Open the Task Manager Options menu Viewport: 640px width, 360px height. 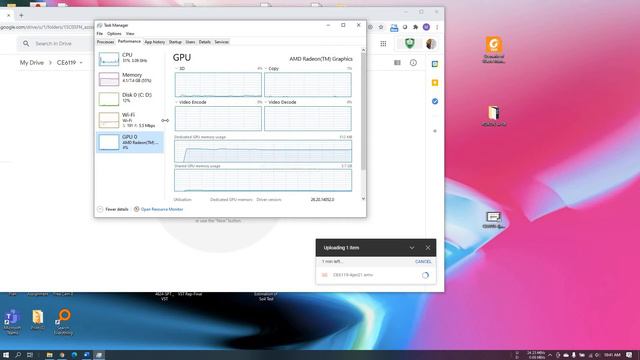(x=114, y=33)
